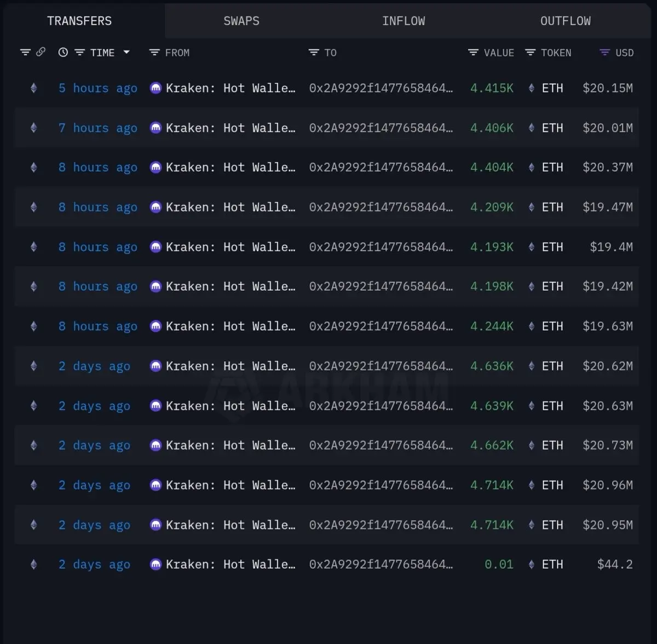Open the USD column filter
The height and width of the screenshot is (644, 657).
point(604,53)
